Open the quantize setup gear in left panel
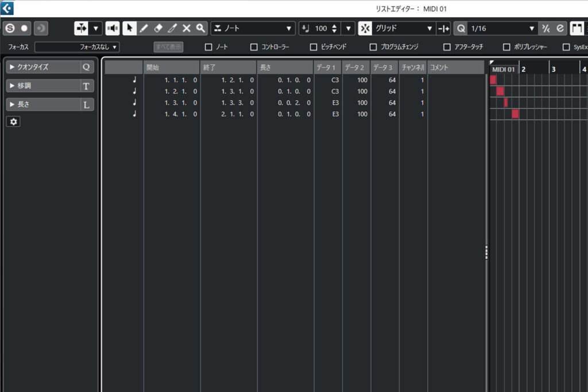 click(13, 122)
